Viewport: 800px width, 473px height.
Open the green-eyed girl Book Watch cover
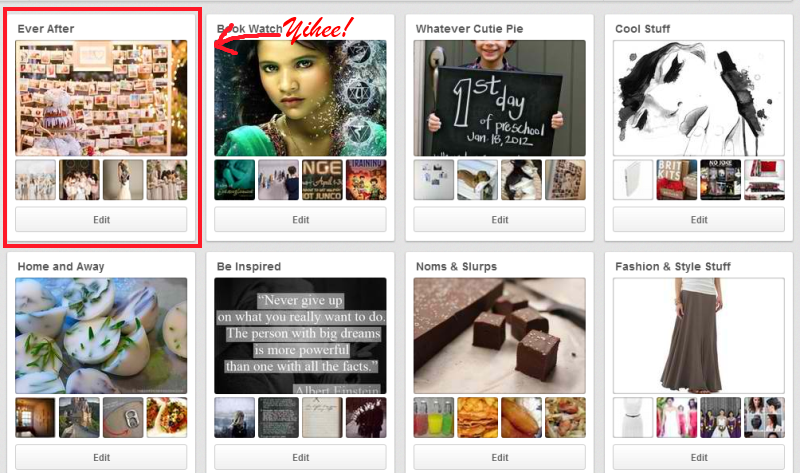coord(300,98)
